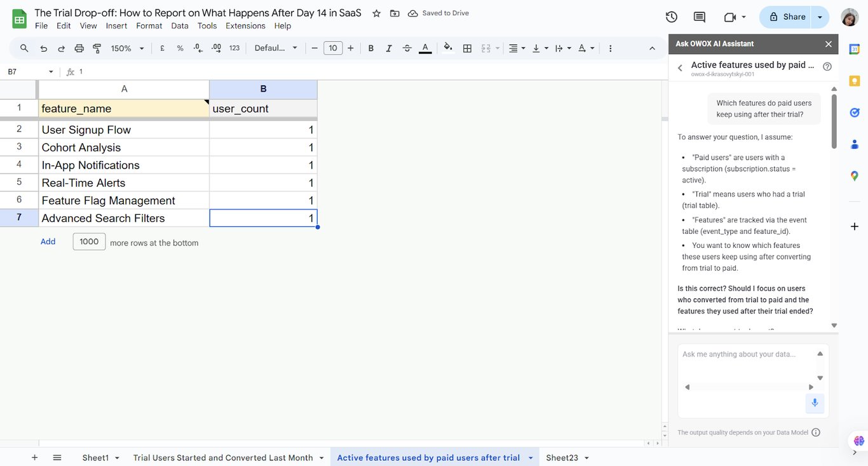Viewport: 868px width, 466px height.
Task: Activate paint format tool
Action: coord(97,48)
